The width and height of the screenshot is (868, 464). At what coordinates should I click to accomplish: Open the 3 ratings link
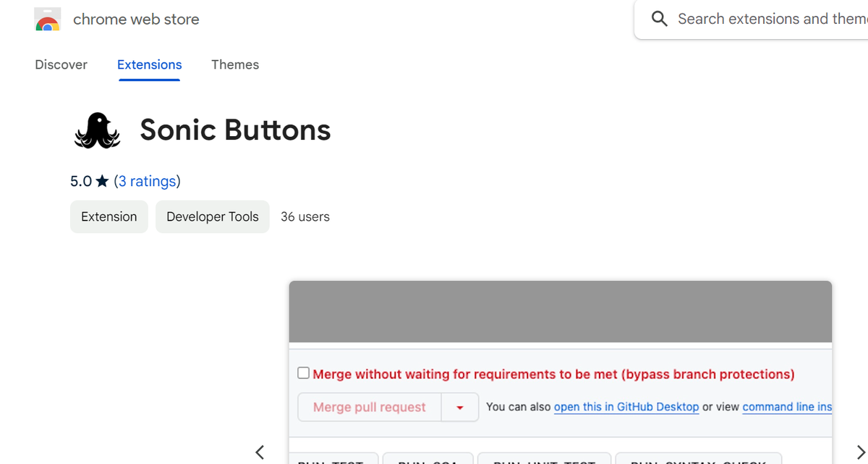coord(148,181)
